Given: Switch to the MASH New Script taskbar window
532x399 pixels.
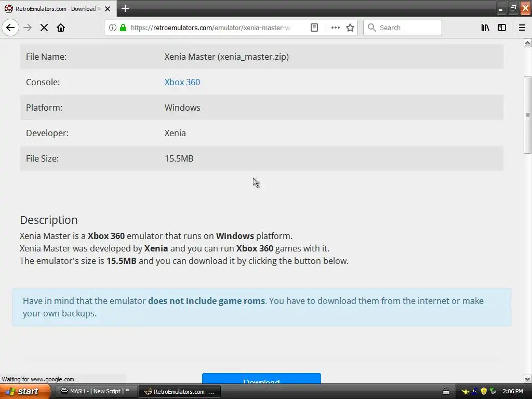Looking at the screenshot, I should click(x=96, y=391).
